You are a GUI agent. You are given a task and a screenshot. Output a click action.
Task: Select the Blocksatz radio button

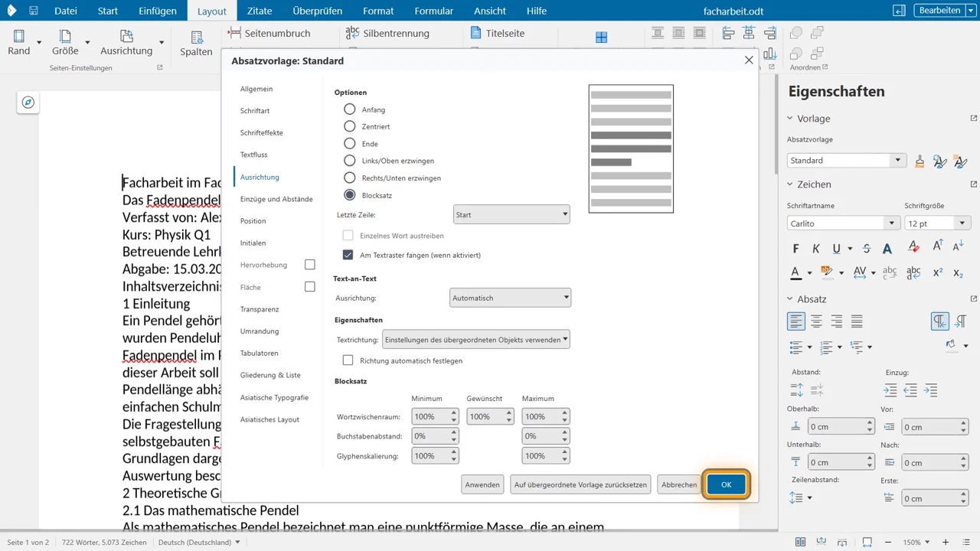pos(350,195)
